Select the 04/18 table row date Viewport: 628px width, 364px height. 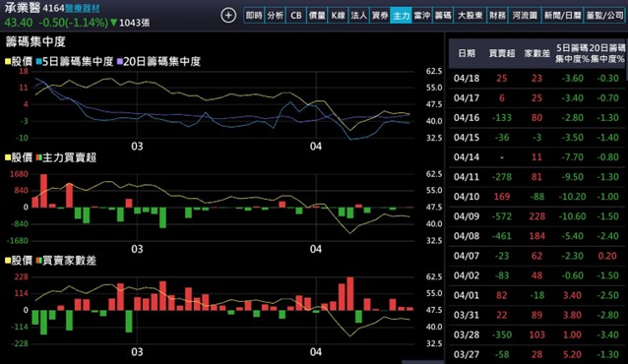click(467, 78)
